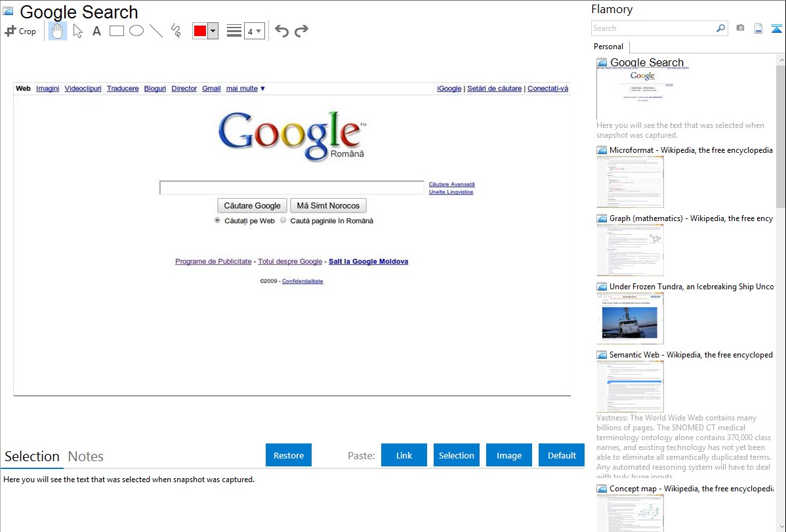Click the blue Selection paste button
The width and height of the screenshot is (786, 532).
[x=457, y=455]
